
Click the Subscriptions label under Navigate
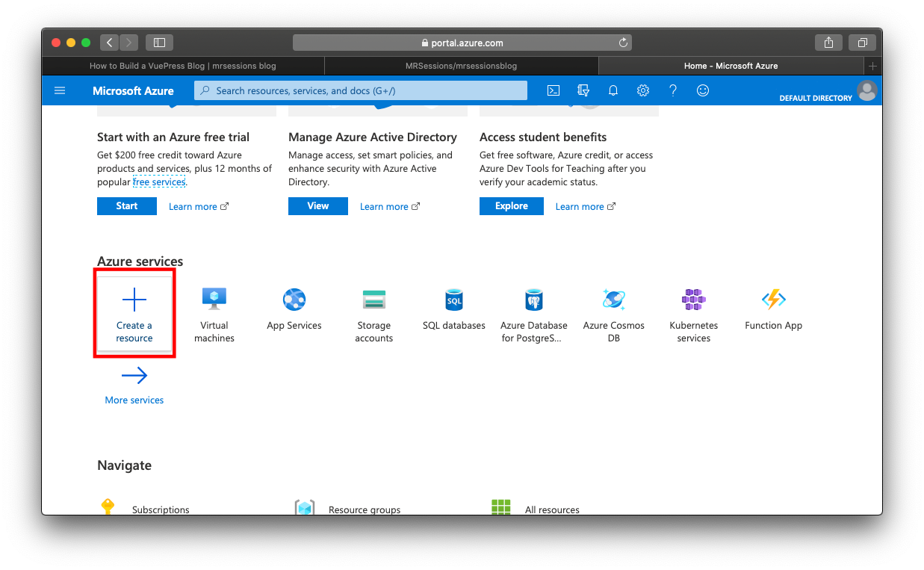161,509
